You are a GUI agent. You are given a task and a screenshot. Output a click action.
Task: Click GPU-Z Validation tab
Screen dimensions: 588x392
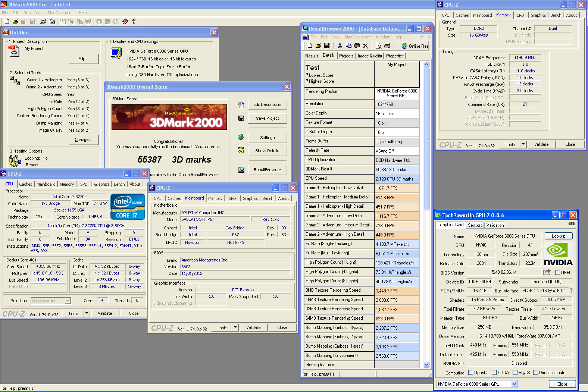(x=495, y=225)
